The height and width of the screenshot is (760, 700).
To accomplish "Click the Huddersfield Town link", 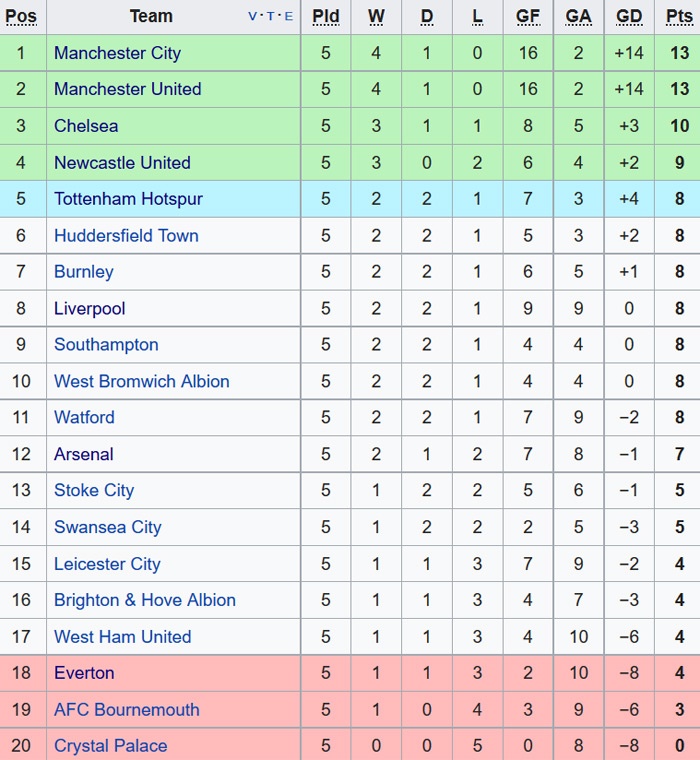I will (x=126, y=236).
